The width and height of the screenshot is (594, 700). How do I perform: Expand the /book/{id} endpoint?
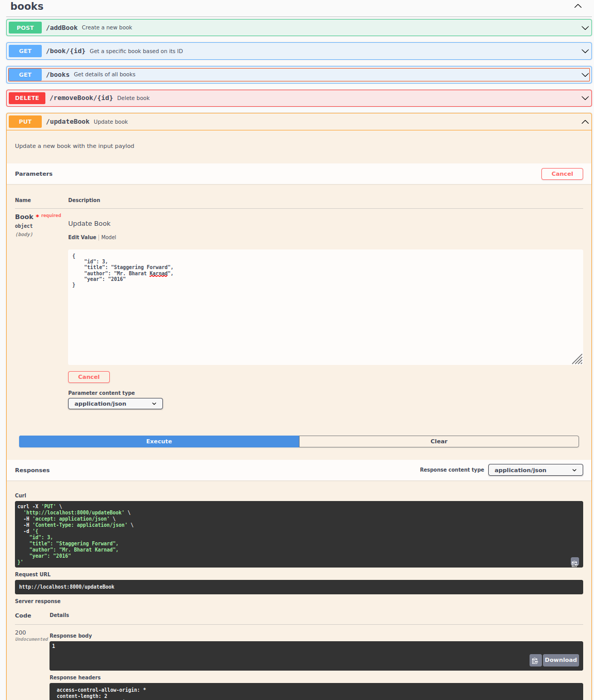click(x=585, y=51)
